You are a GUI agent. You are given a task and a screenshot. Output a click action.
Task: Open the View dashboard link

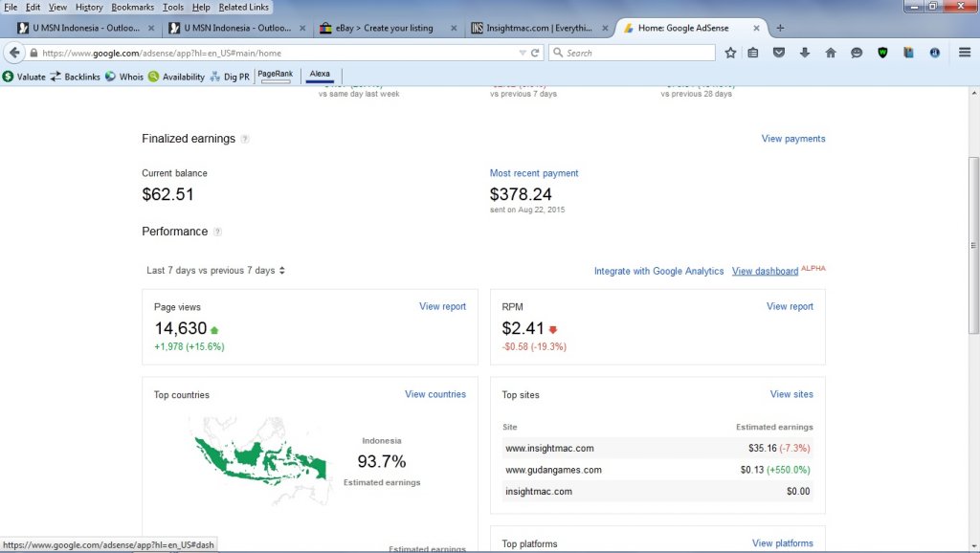pyautogui.click(x=765, y=271)
